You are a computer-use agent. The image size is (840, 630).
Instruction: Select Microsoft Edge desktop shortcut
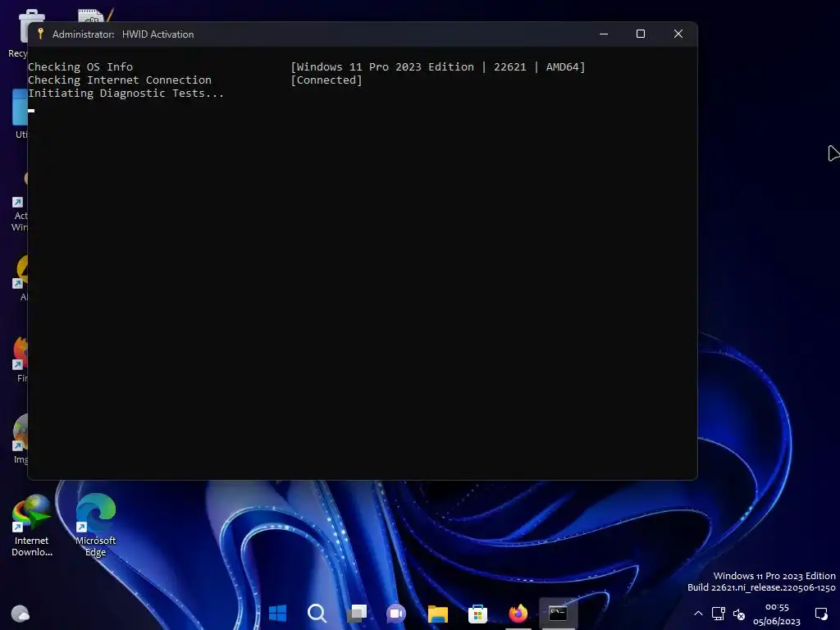coord(95,524)
